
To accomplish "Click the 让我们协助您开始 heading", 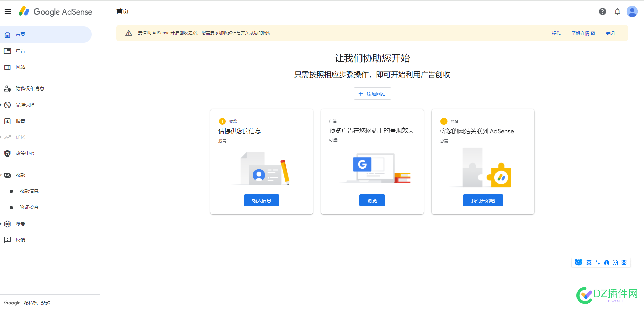I will point(372,58).
